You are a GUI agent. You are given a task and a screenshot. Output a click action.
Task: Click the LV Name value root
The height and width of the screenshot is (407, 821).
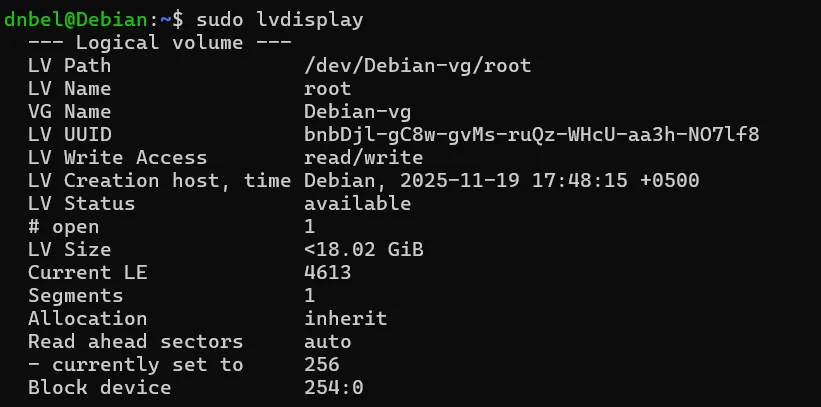327,89
